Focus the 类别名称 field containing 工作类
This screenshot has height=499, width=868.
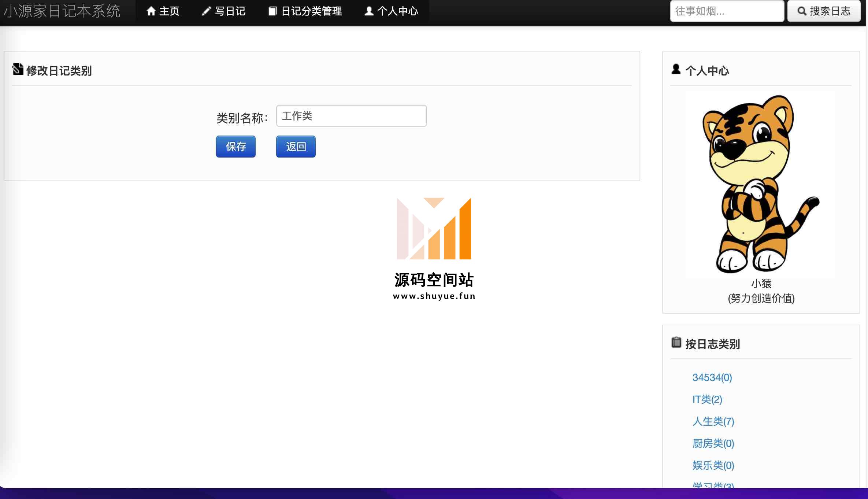tap(352, 116)
